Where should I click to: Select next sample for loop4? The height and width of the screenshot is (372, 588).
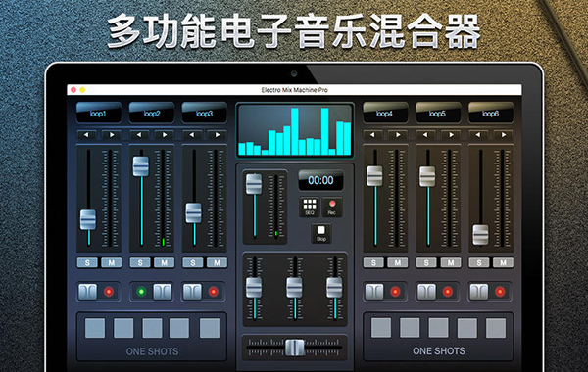pos(398,135)
